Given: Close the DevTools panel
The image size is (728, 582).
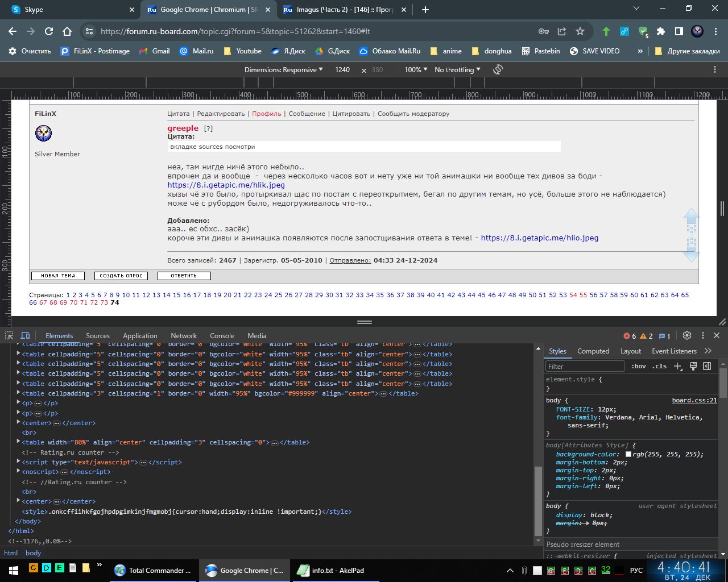Looking at the screenshot, I should click(717, 335).
